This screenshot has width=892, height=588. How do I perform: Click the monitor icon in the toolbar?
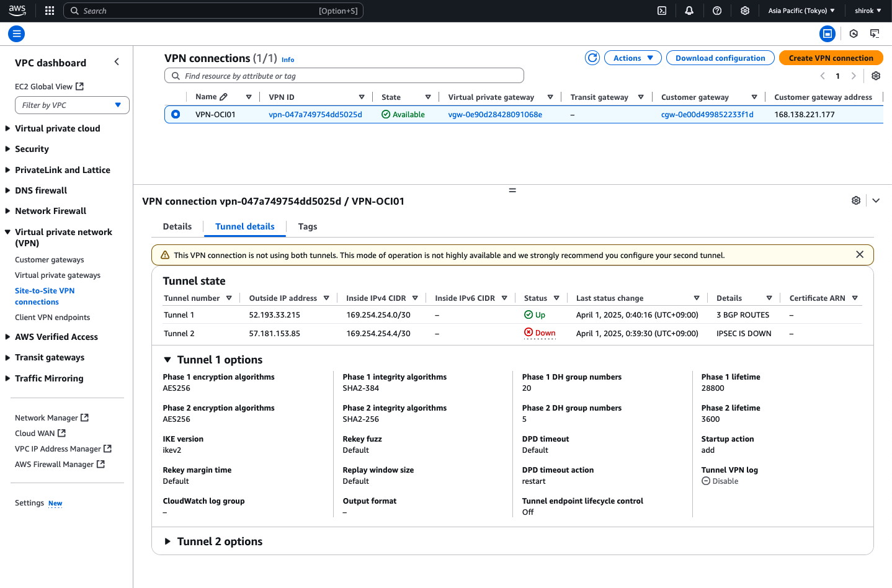875,34
